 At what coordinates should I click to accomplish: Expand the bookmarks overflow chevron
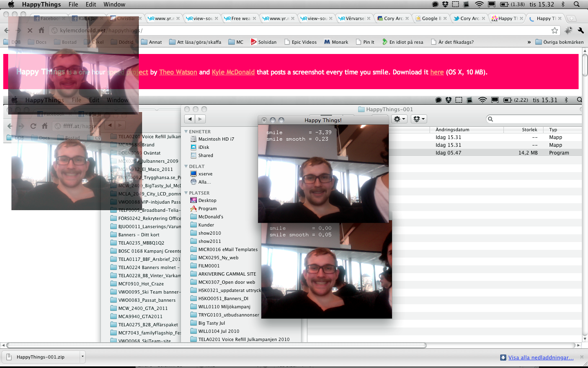pyautogui.click(x=529, y=42)
